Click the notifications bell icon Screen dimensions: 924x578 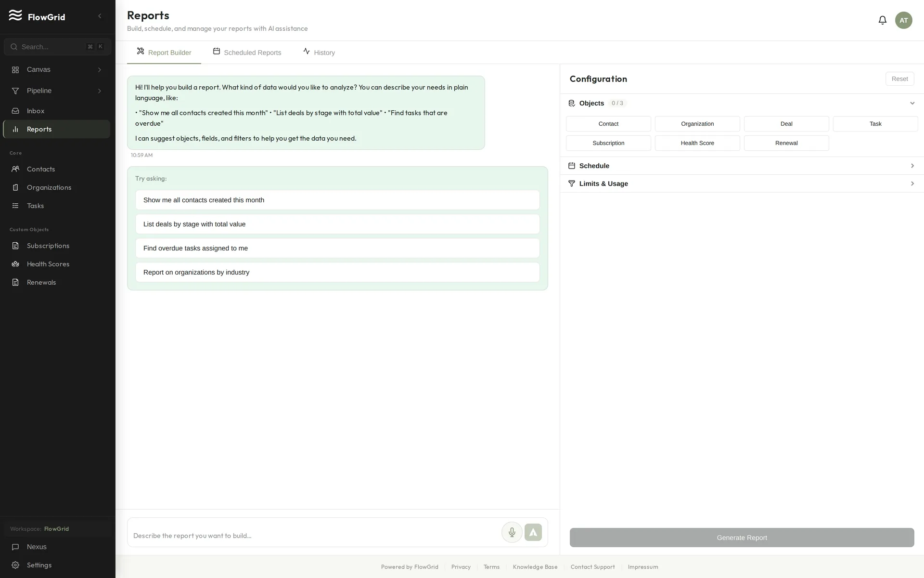point(882,20)
